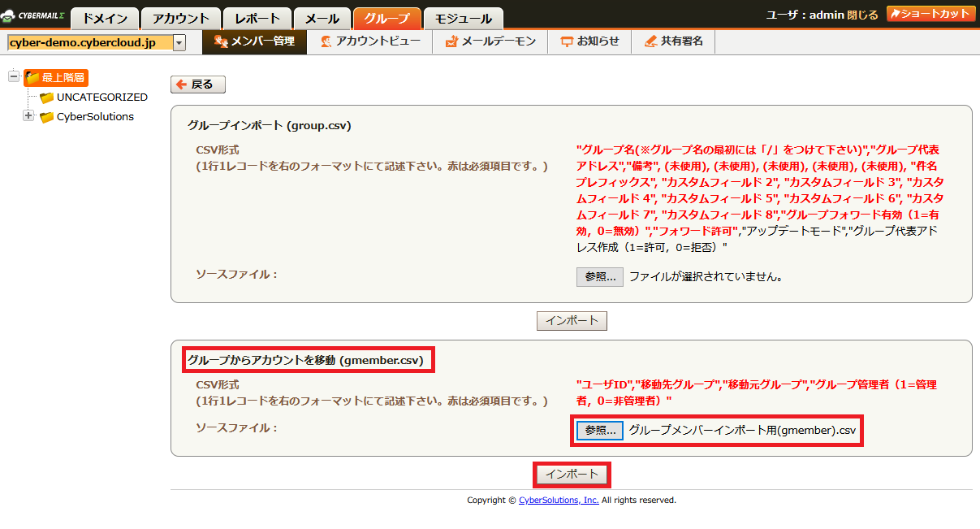The width and height of the screenshot is (980, 529).
Task: Click the cyber-demo.cybercloud.jp domain field
Action: click(89, 42)
